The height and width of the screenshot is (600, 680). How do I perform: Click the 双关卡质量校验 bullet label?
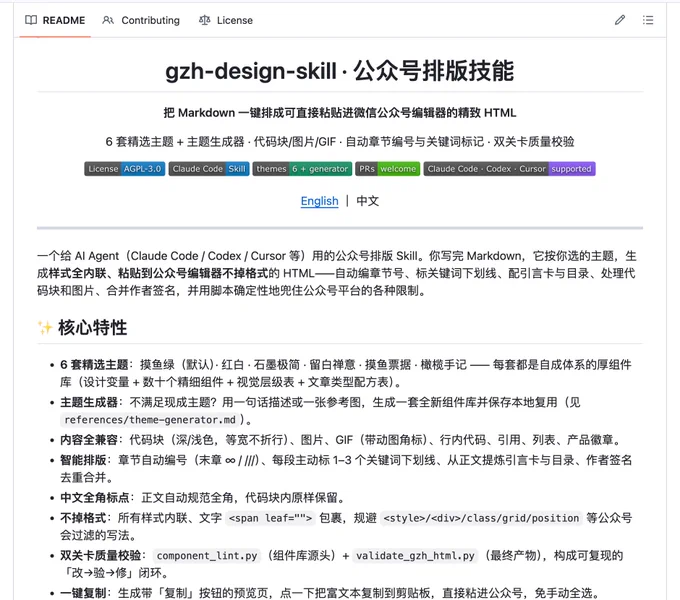pos(101,556)
